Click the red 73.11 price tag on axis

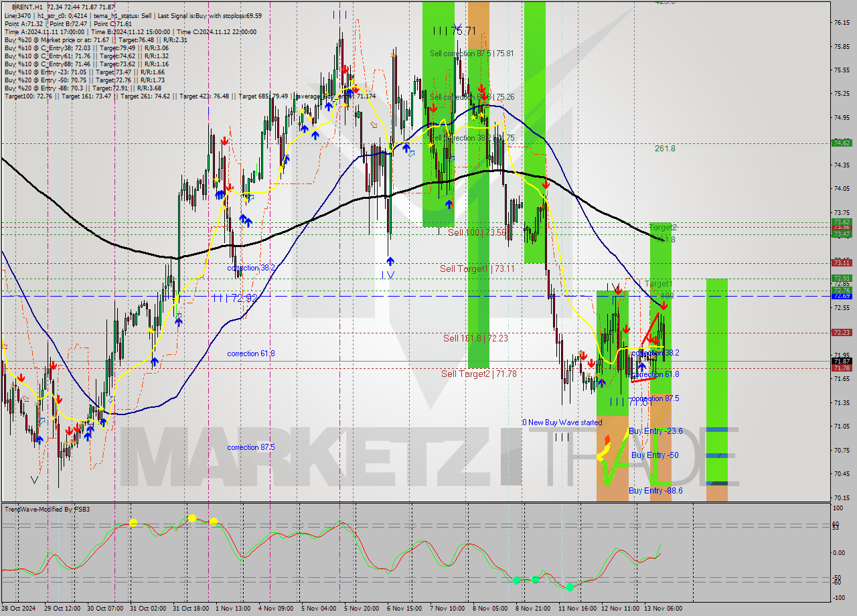[841, 262]
